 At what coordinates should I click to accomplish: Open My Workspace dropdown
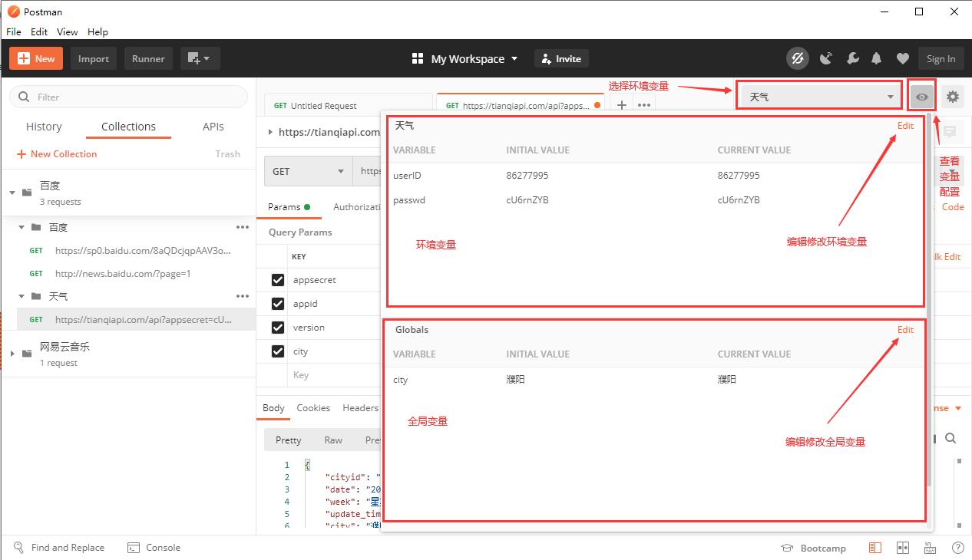[465, 58]
